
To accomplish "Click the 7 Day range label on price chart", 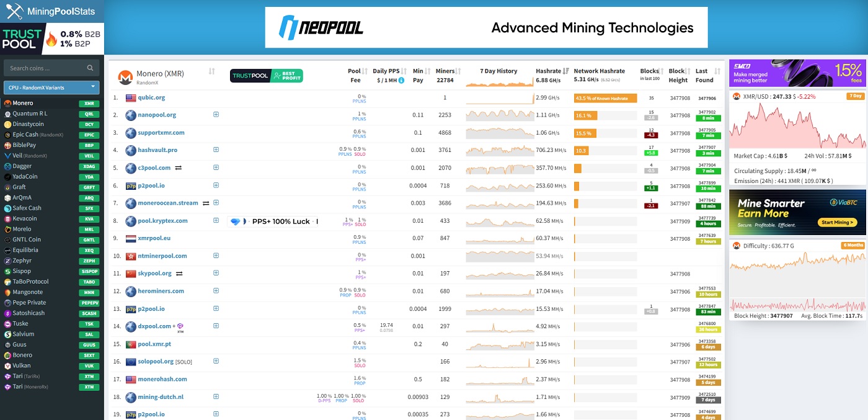I will click(x=856, y=96).
